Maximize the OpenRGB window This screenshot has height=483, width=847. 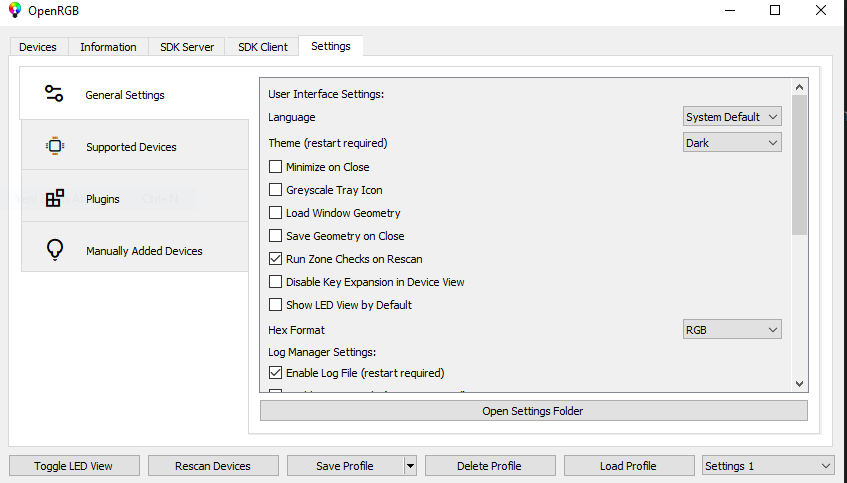pos(775,10)
